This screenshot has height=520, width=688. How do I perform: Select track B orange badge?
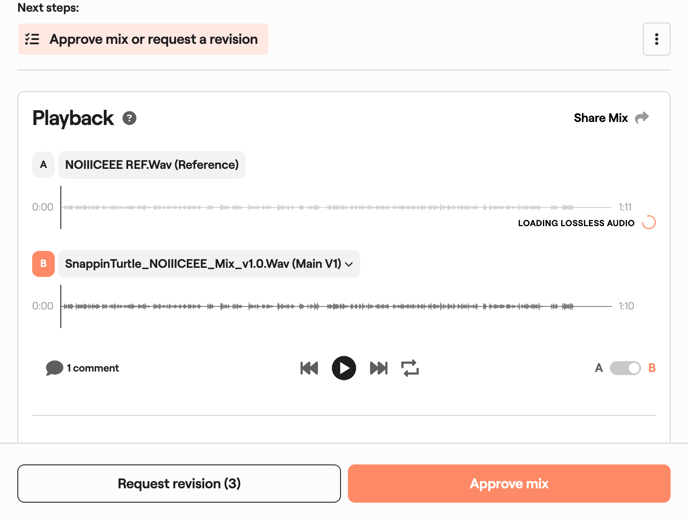(43, 264)
